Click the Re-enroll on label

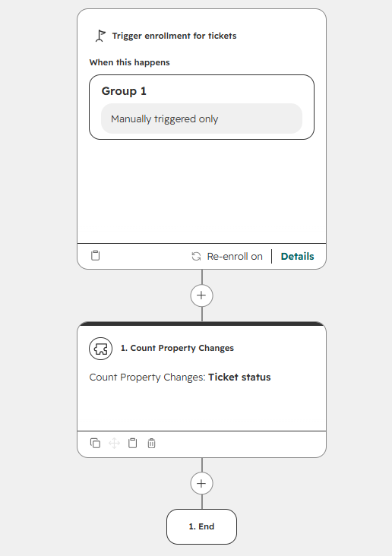pos(235,257)
